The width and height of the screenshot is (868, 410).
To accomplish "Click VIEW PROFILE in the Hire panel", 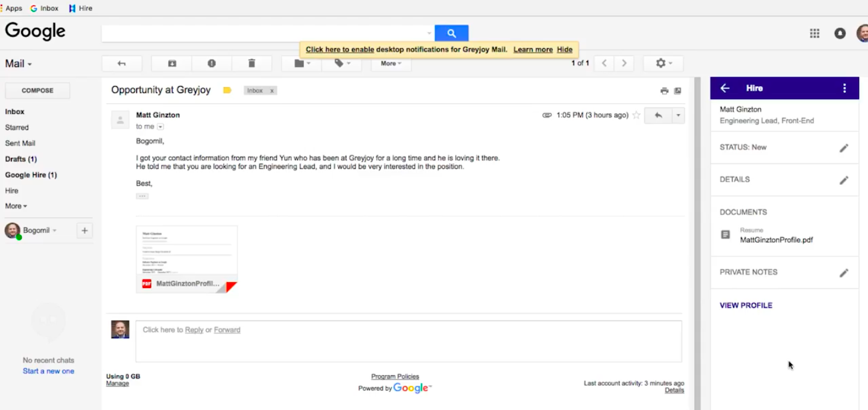I will coord(746,306).
